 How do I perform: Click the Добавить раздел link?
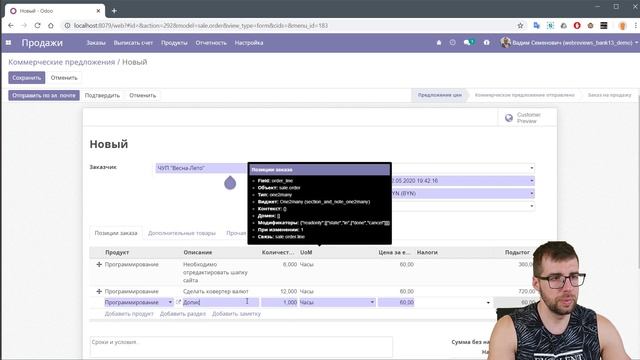pos(183,313)
